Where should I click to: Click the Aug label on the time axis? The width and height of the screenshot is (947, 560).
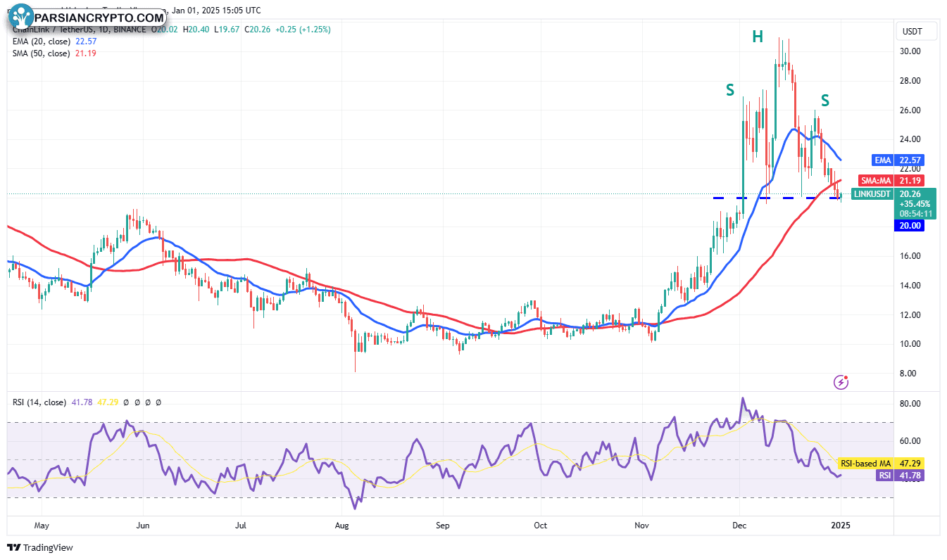pos(342,525)
